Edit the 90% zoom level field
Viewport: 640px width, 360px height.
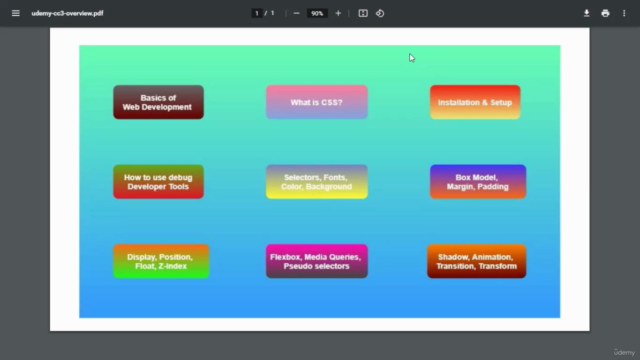point(317,13)
